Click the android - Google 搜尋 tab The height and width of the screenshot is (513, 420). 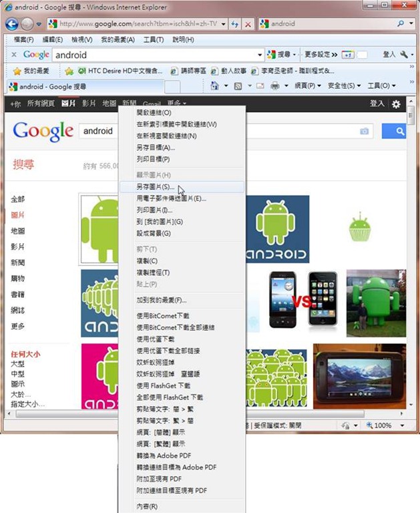tap(85, 87)
